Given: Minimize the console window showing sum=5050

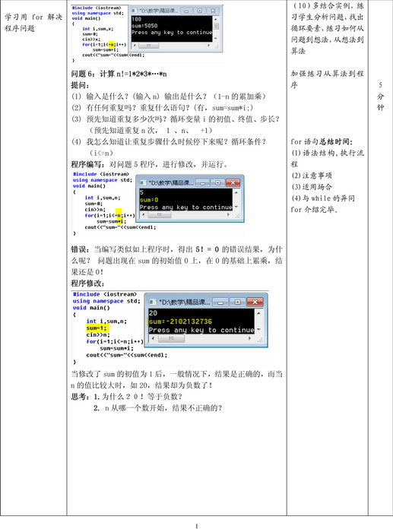Looking at the screenshot, I should 186,11.
